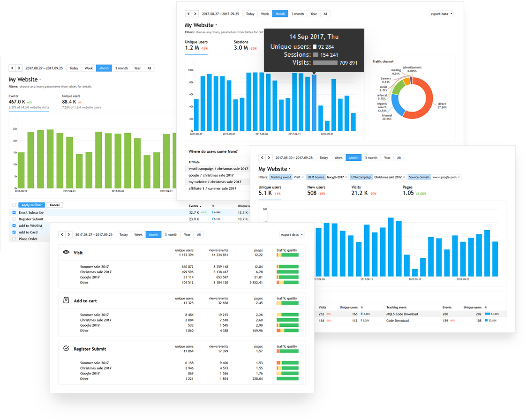Remove the UTM Campaign Christmas sale filter
Screen dimensions: 526x420
404,177
